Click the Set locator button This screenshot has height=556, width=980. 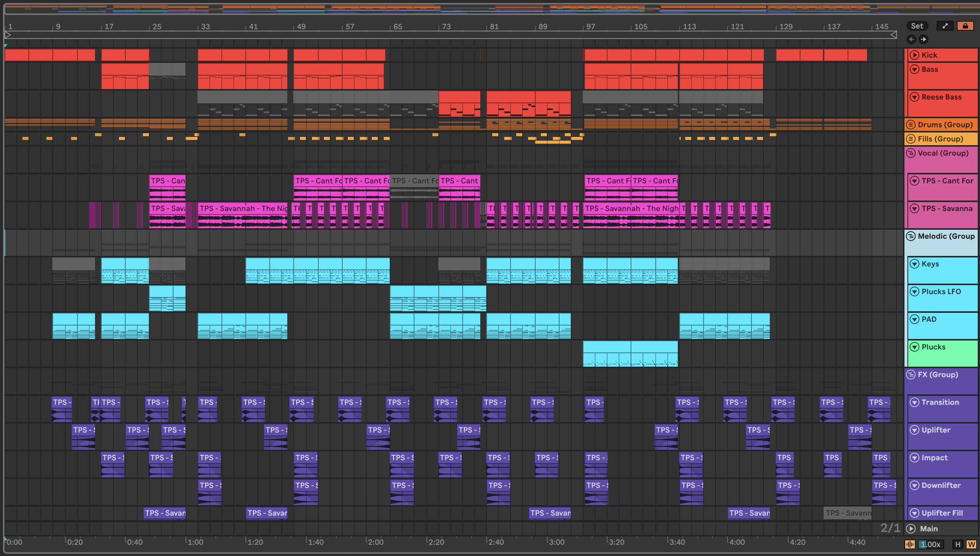[x=917, y=26]
